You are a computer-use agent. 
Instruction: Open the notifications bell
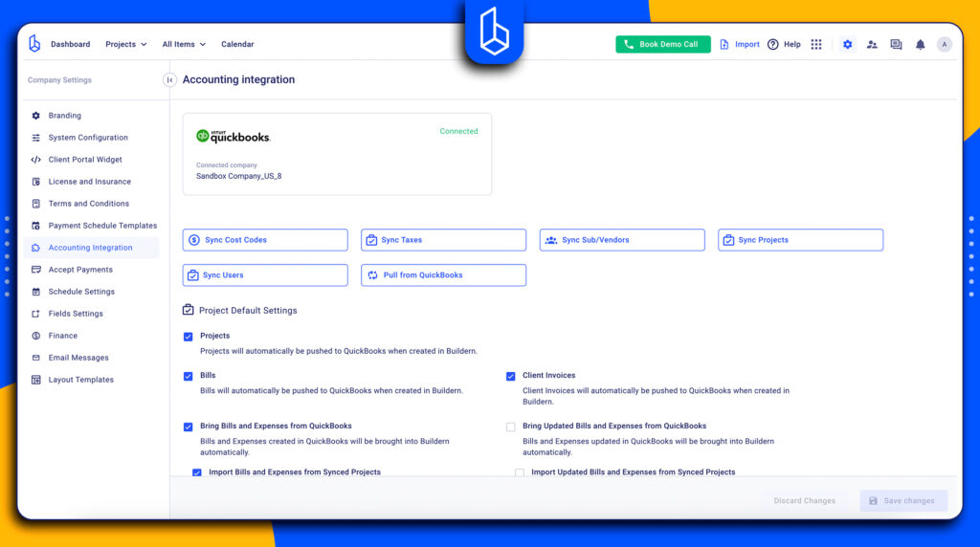pos(920,44)
